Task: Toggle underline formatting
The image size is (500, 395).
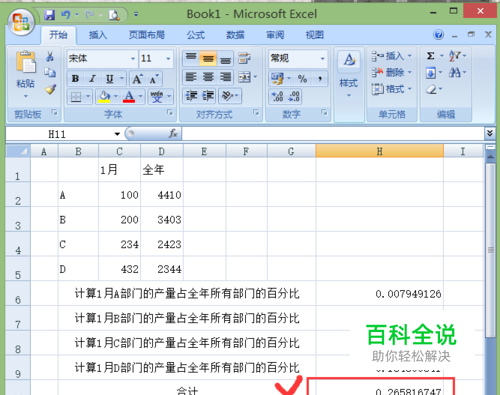Action: 109,79
